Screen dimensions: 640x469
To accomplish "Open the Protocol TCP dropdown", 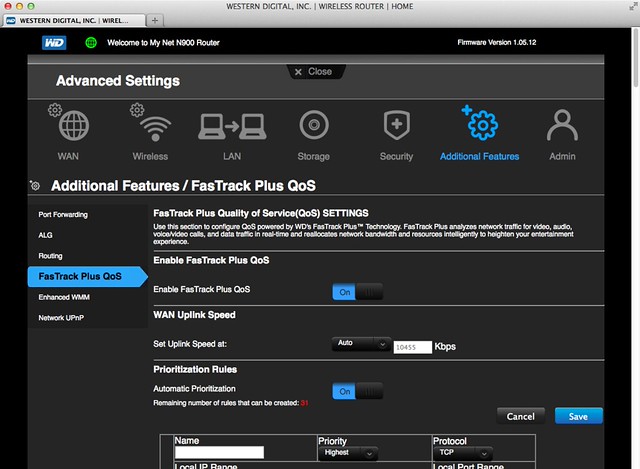I will (463, 453).
